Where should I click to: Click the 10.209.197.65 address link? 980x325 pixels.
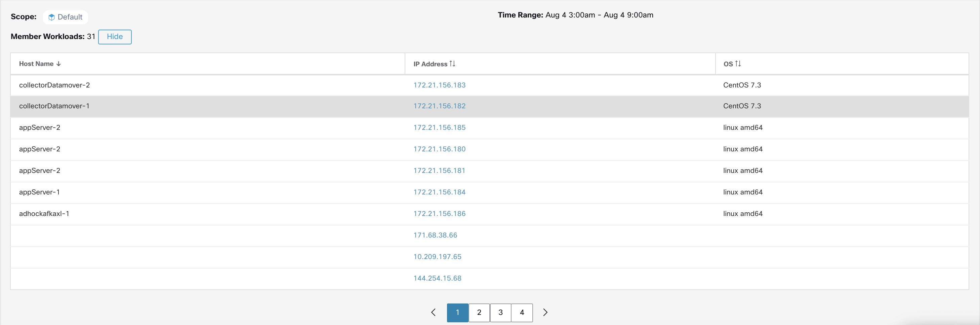(437, 257)
